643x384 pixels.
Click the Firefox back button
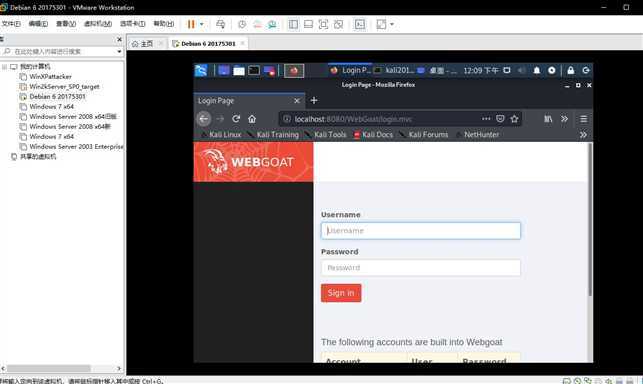pos(204,119)
